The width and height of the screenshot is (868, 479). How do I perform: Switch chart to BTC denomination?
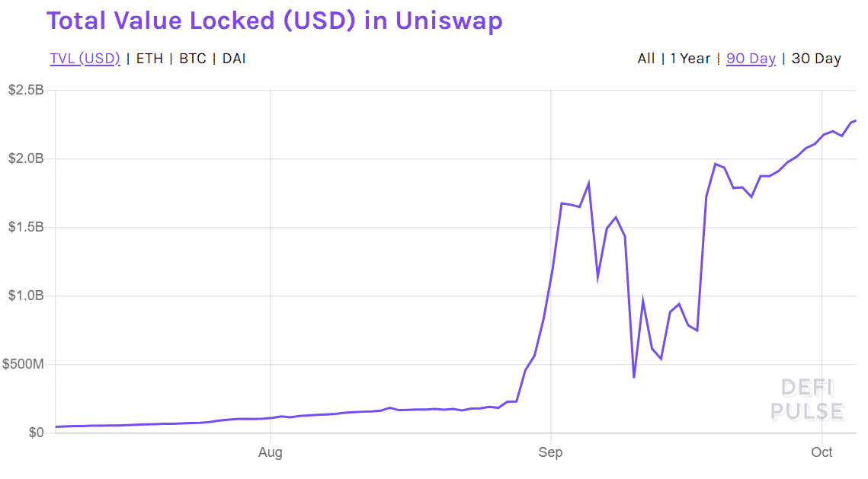pos(193,59)
